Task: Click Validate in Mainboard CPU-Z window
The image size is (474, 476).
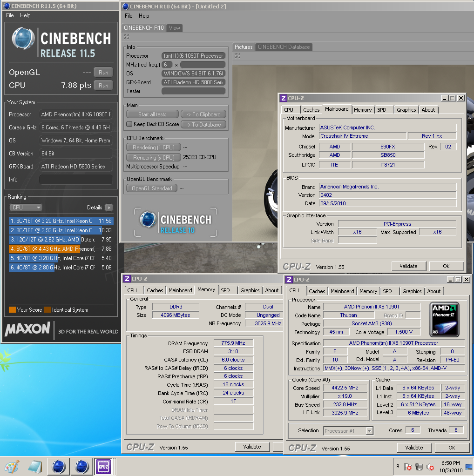Action: (408, 266)
